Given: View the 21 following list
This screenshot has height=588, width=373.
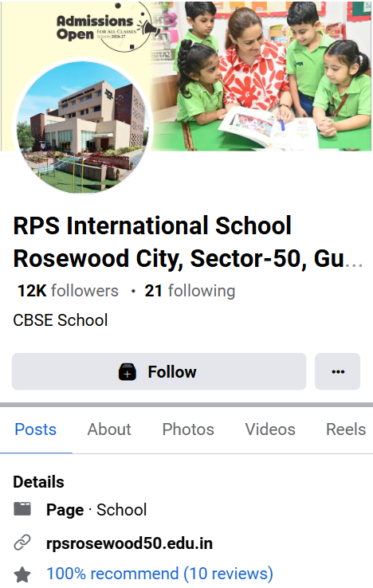Looking at the screenshot, I should pyautogui.click(x=190, y=291).
